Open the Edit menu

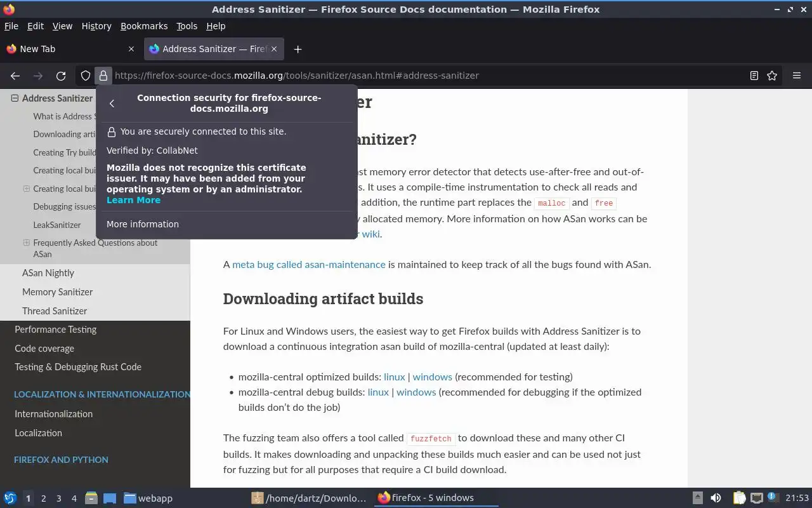(x=36, y=26)
